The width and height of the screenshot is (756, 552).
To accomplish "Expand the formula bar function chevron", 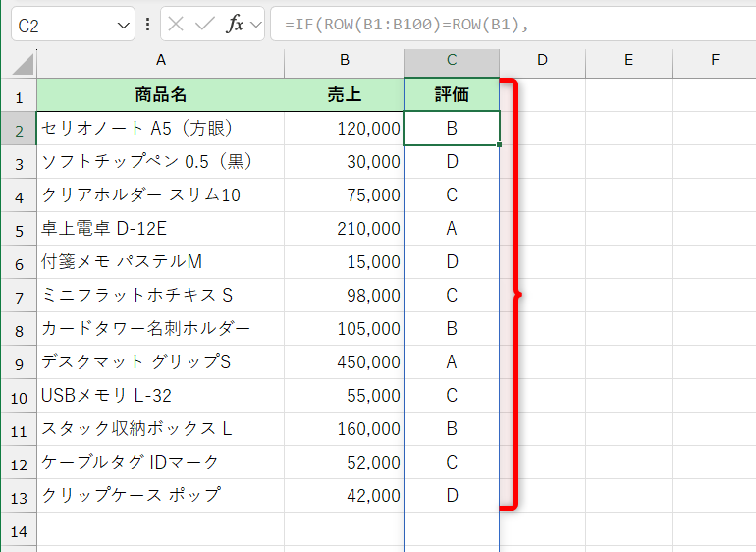I will pos(256,25).
